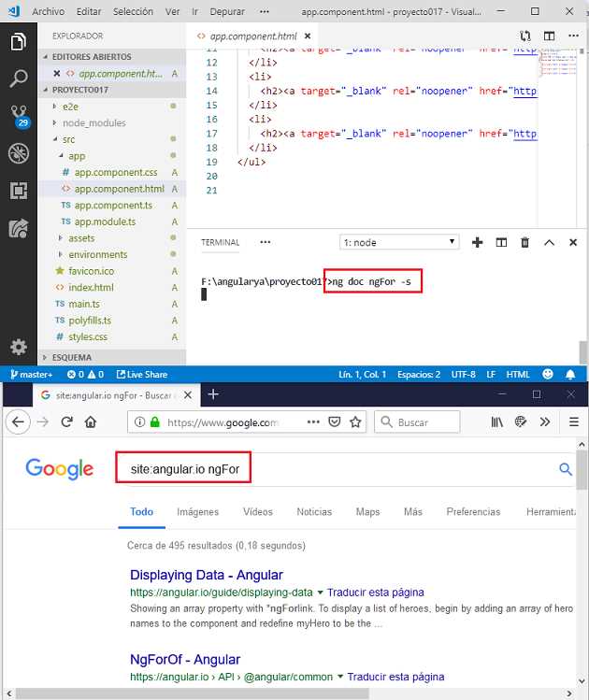The width and height of the screenshot is (589, 700).
Task: Open polyfills.ts in explorer
Action: tap(90, 321)
